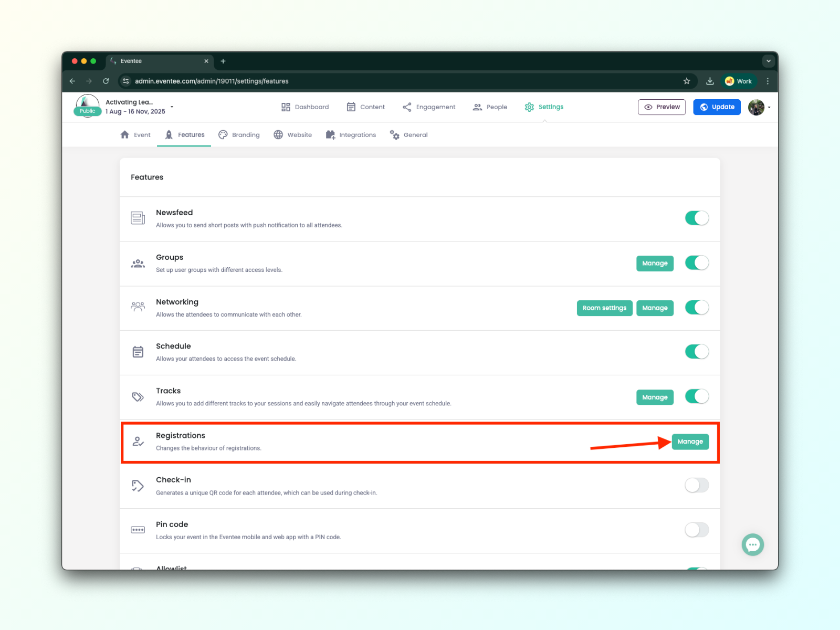Click the Check-in feature title
The image size is (840, 630).
pos(173,480)
